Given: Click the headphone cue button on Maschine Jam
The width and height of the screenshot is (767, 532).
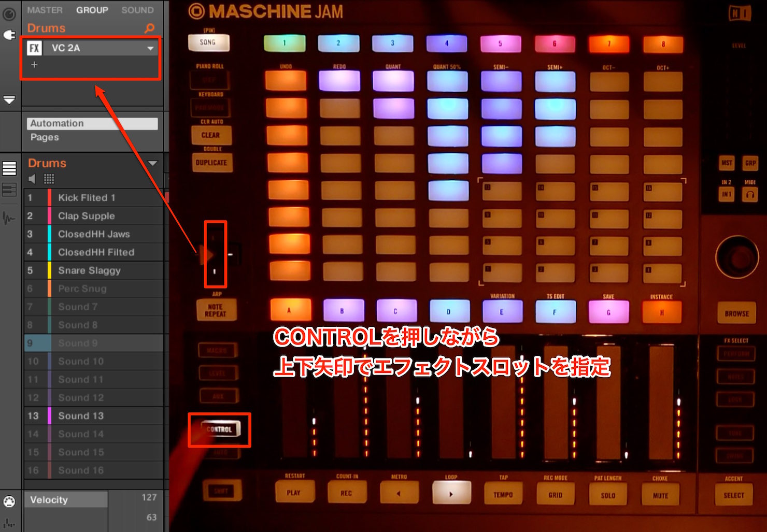Looking at the screenshot, I should [750, 195].
